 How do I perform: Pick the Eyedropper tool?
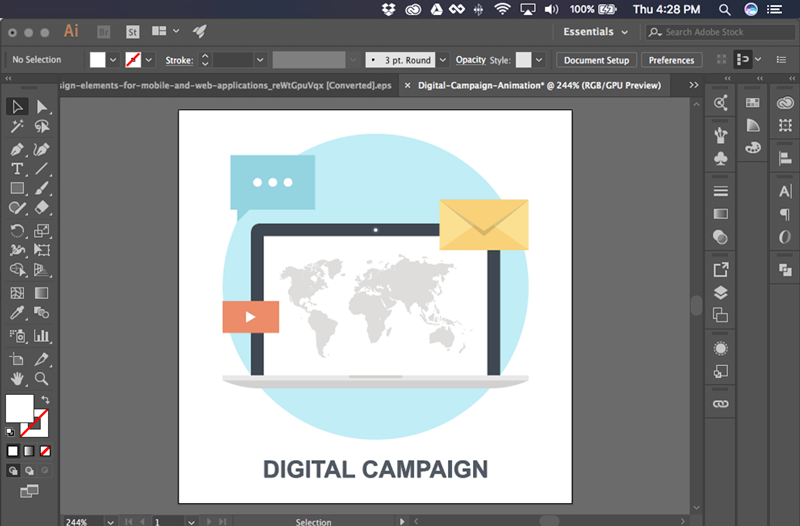point(17,314)
